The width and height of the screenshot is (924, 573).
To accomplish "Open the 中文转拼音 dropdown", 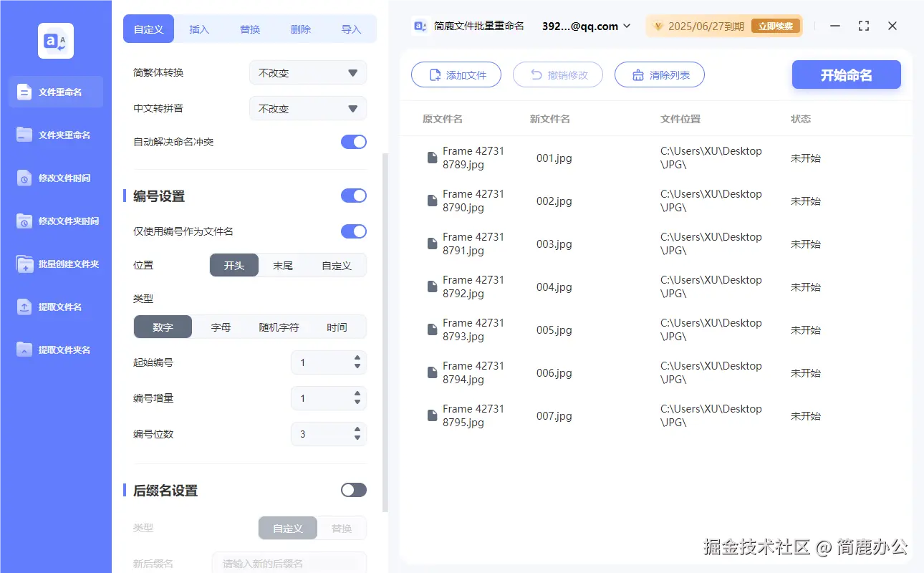I will (x=308, y=109).
